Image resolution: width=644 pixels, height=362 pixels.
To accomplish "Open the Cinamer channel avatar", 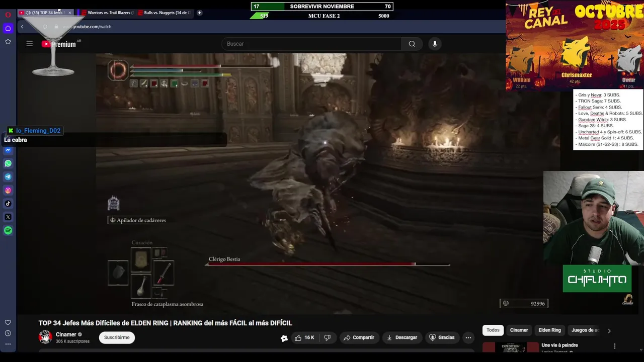I will coord(45,337).
